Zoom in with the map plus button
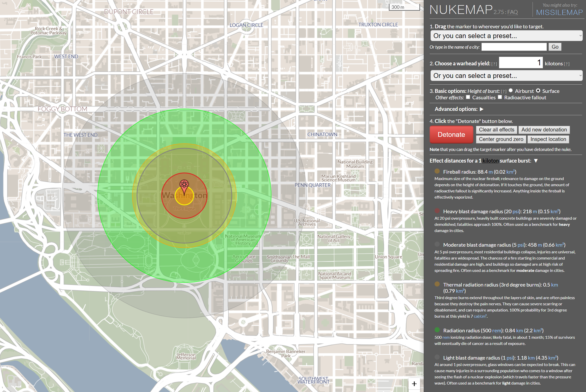The width and height of the screenshot is (586, 392). point(414,384)
